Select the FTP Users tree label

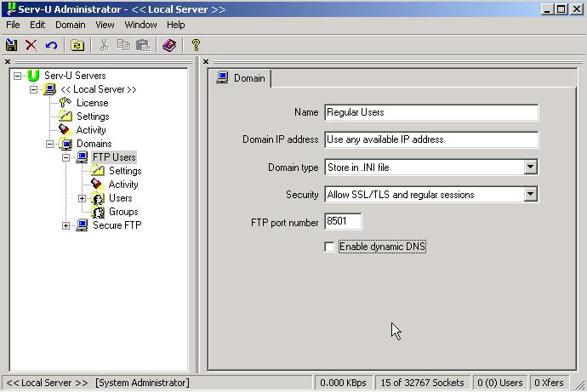(x=114, y=157)
